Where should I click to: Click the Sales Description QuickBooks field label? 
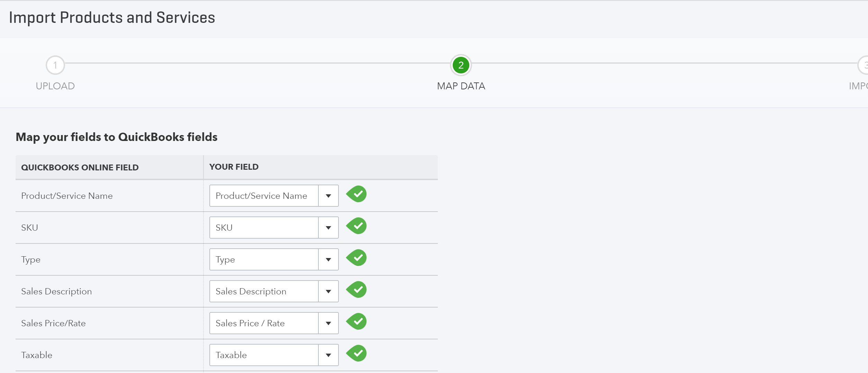[x=56, y=292]
